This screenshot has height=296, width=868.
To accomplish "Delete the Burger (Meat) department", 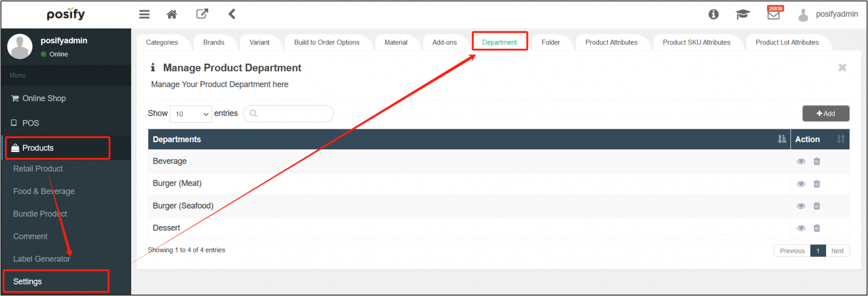I will point(816,184).
